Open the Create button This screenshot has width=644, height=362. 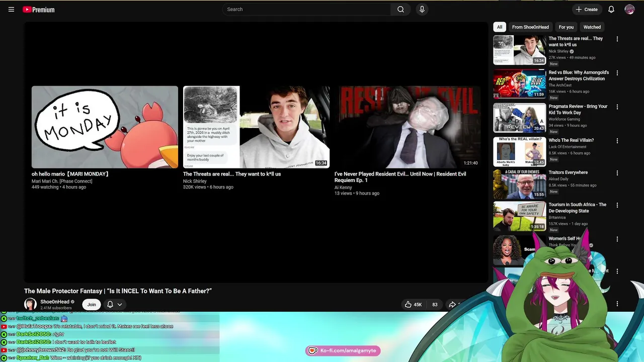[x=587, y=9]
